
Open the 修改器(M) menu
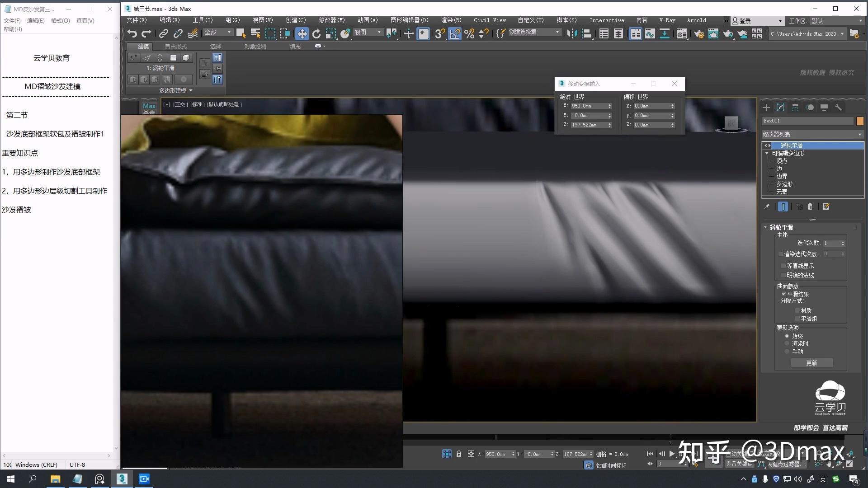[331, 20]
